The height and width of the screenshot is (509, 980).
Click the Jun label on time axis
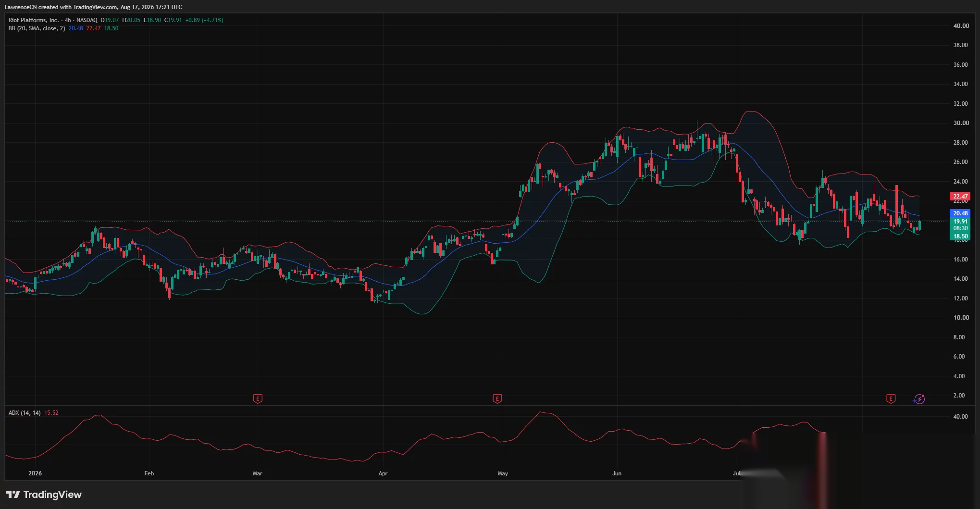pyautogui.click(x=617, y=473)
